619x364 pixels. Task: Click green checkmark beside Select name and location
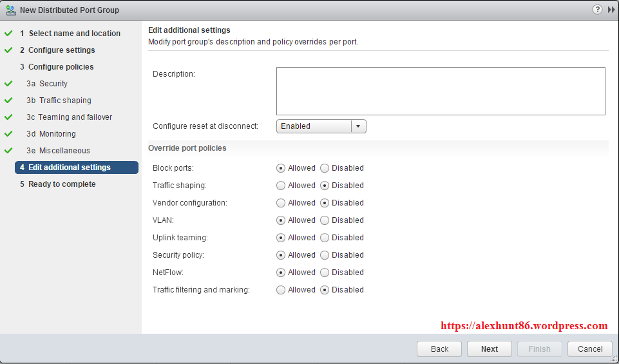coord(8,34)
